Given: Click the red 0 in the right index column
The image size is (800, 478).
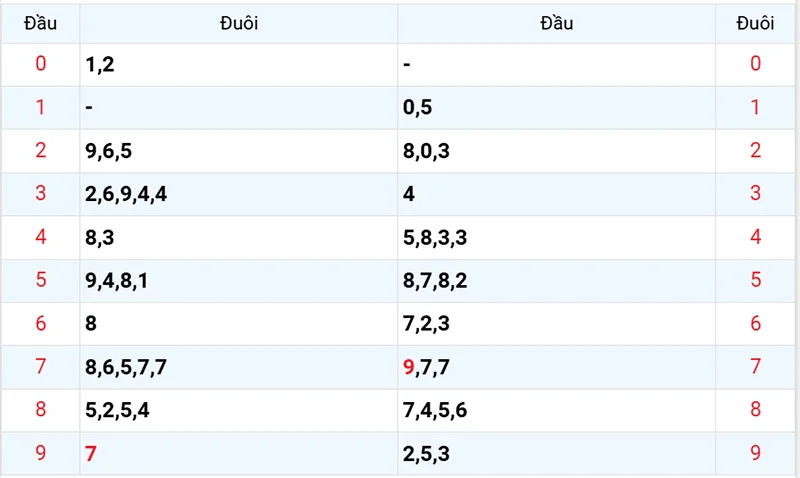Looking at the screenshot, I should pyautogui.click(x=755, y=65).
